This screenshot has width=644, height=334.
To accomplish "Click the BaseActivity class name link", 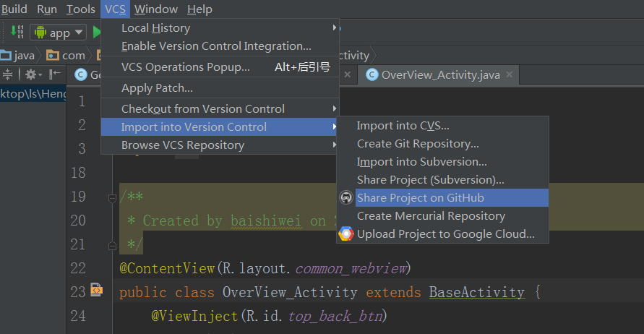I will point(476,292).
